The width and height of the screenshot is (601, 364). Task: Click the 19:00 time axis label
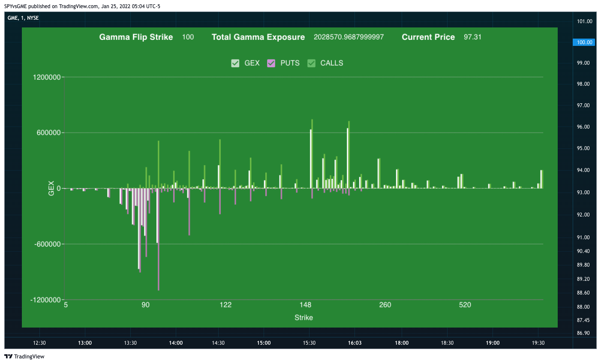493,343
